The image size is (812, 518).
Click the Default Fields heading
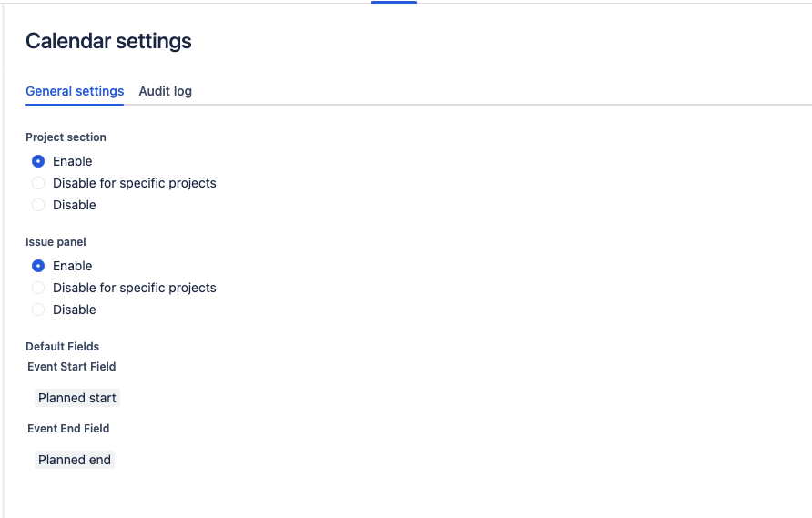(62, 347)
